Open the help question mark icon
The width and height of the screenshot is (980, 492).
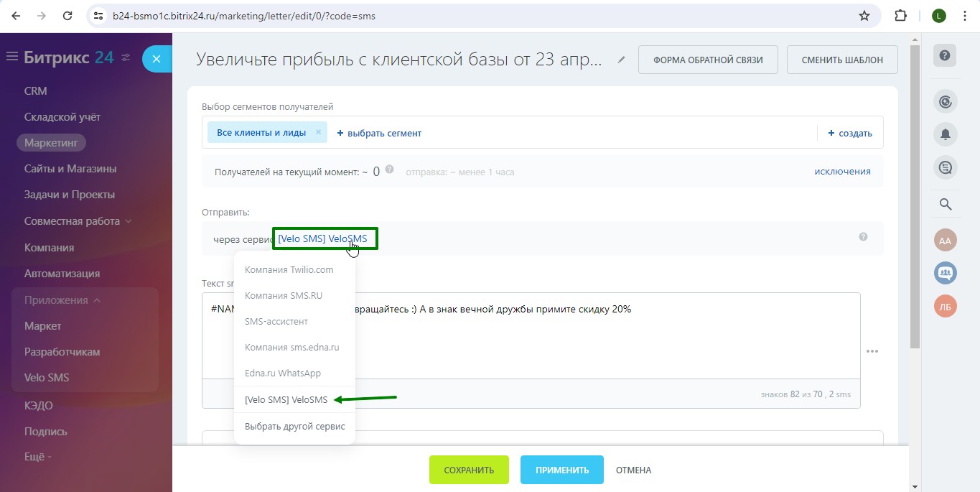[945, 56]
